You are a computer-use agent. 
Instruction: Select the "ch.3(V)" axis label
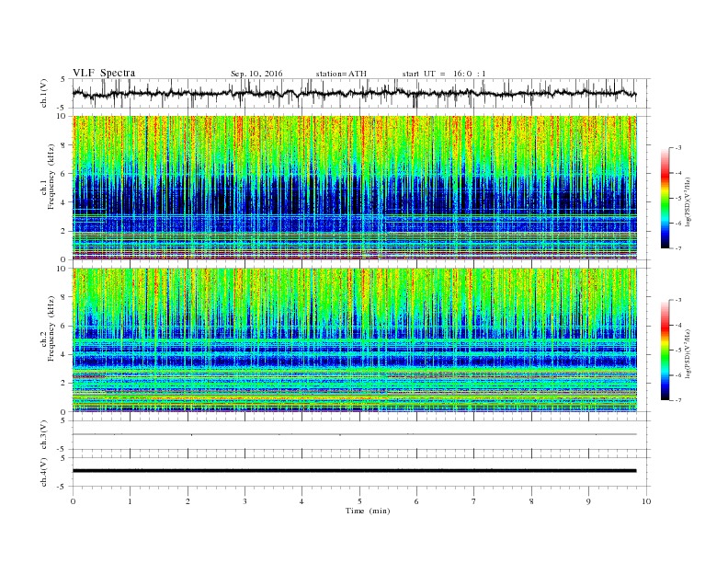tap(44, 435)
